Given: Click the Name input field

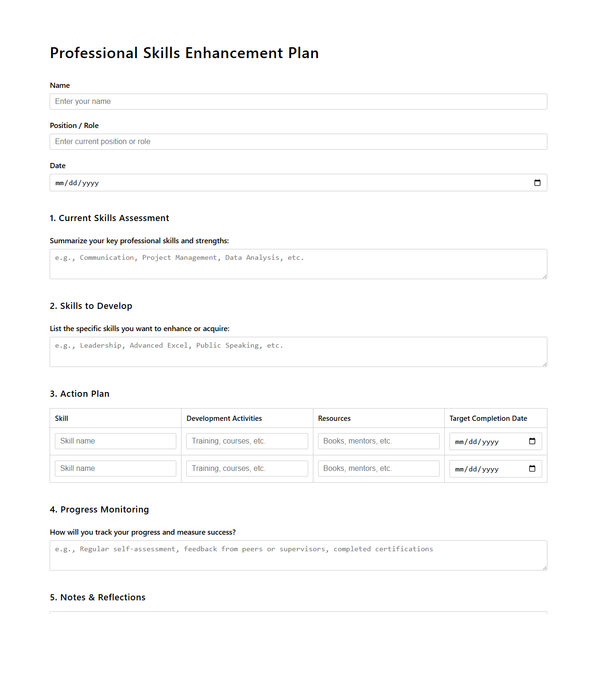Looking at the screenshot, I should [x=298, y=101].
